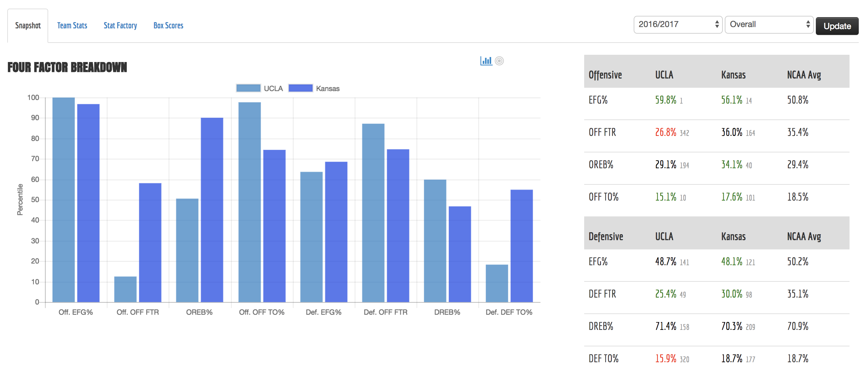868x384 pixels.
Task: Click the UCLA Off. EFG% bar
Action: pyautogui.click(x=64, y=200)
